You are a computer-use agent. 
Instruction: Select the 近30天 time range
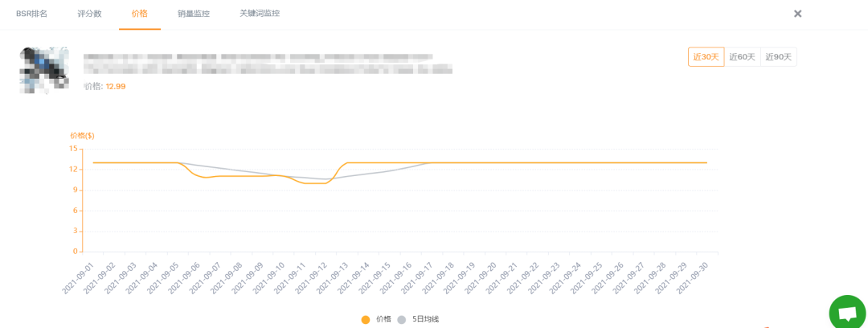click(706, 57)
